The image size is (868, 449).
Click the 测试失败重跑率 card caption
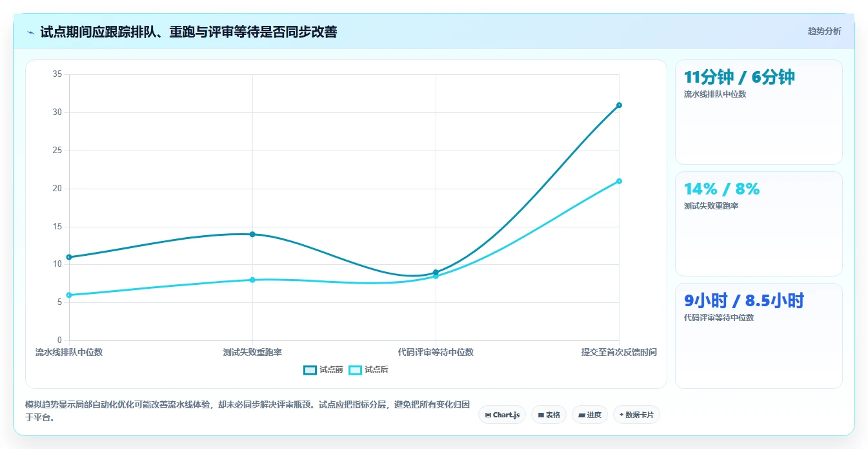[711, 206]
